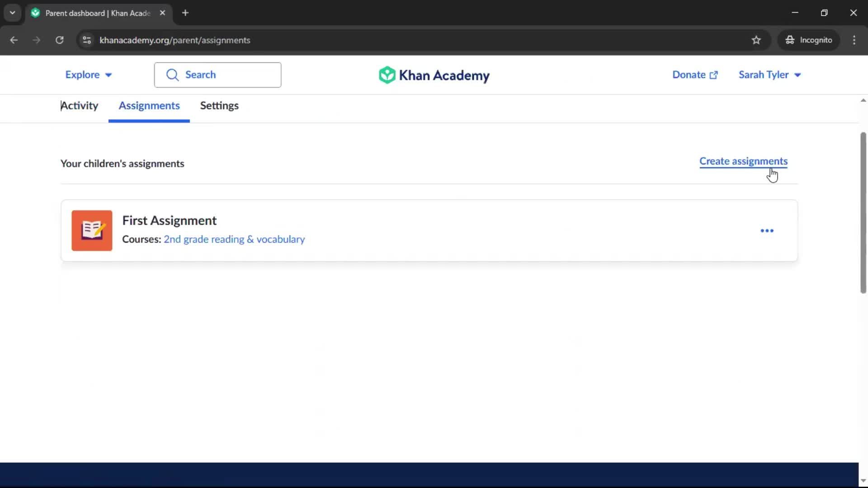Click into the Search input field
868x488 pixels.
(217, 75)
